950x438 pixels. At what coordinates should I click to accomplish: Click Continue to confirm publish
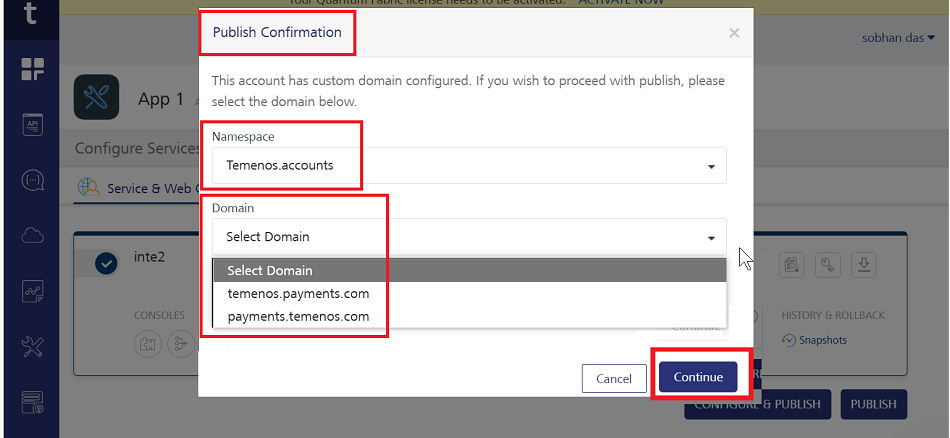coord(698,377)
